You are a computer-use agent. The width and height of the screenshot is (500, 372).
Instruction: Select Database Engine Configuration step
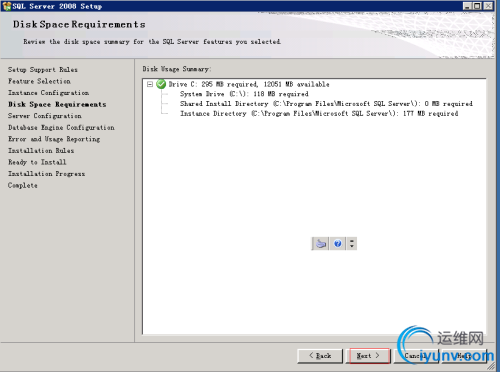[x=61, y=128]
